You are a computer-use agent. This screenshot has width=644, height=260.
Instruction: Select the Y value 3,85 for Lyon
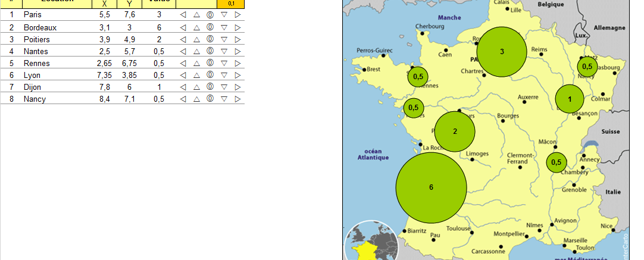(x=130, y=75)
